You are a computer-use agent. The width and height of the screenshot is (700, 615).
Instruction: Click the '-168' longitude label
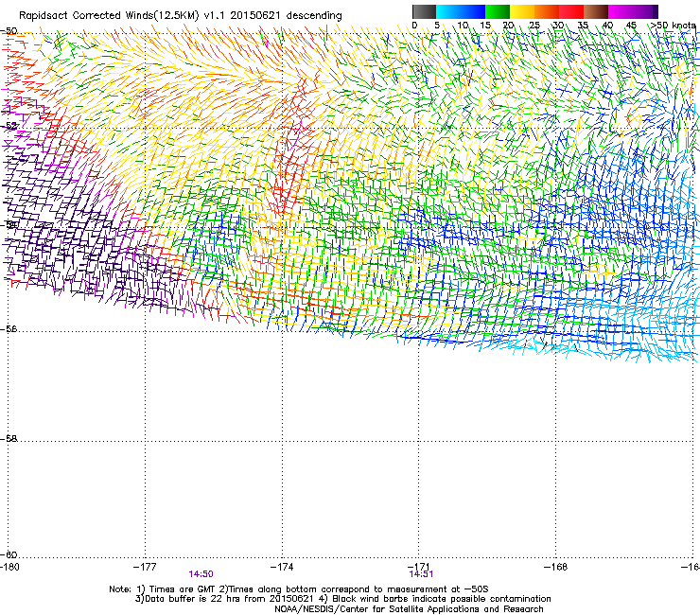coord(556,567)
